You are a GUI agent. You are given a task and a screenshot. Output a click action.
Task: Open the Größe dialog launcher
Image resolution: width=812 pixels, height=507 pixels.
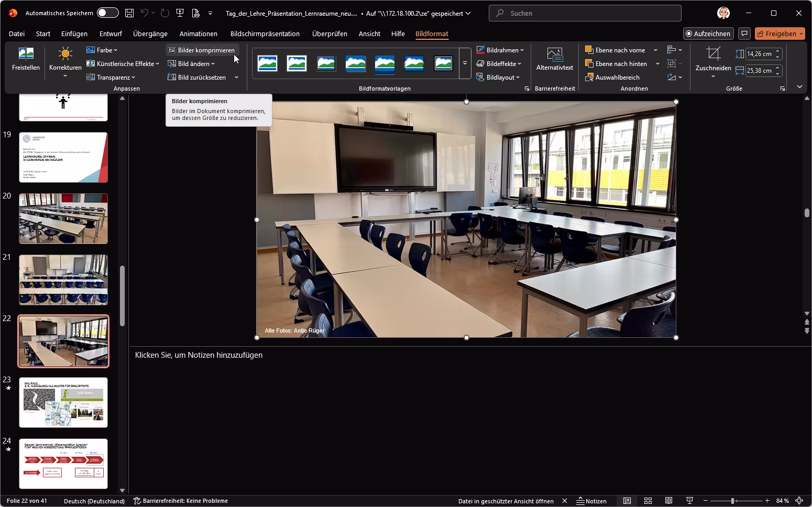click(x=783, y=89)
